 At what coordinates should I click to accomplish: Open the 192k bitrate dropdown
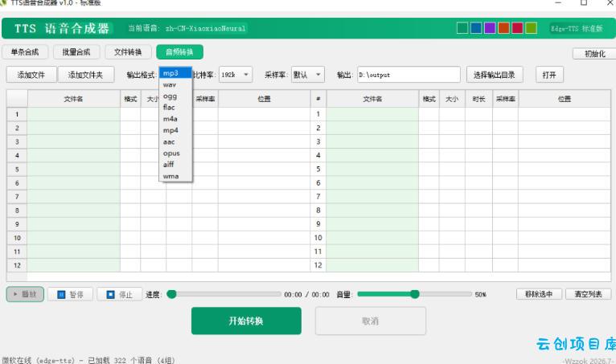[x=236, y=75]
